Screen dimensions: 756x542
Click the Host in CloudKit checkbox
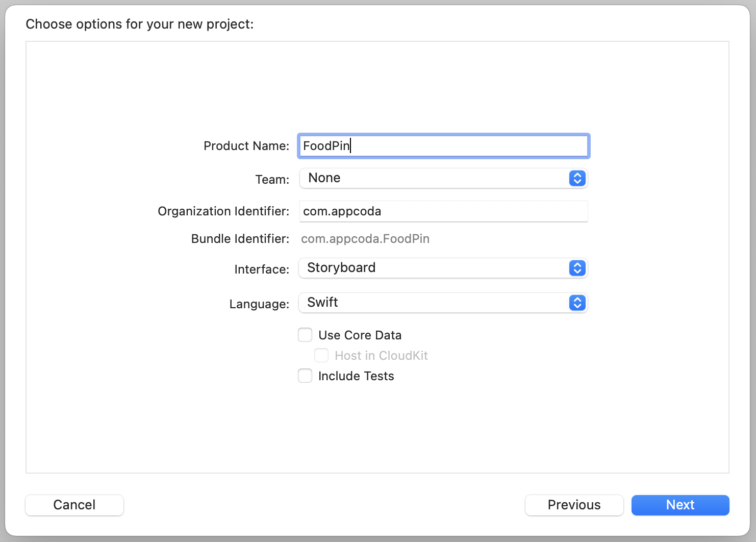pyautogui.click(x=321, y=355)
